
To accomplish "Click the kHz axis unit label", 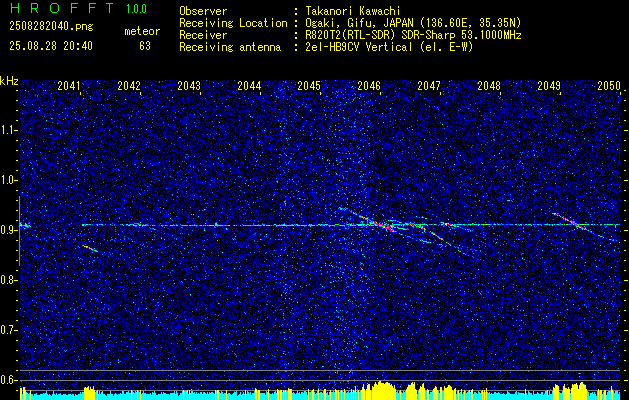I will click(9, 81).
